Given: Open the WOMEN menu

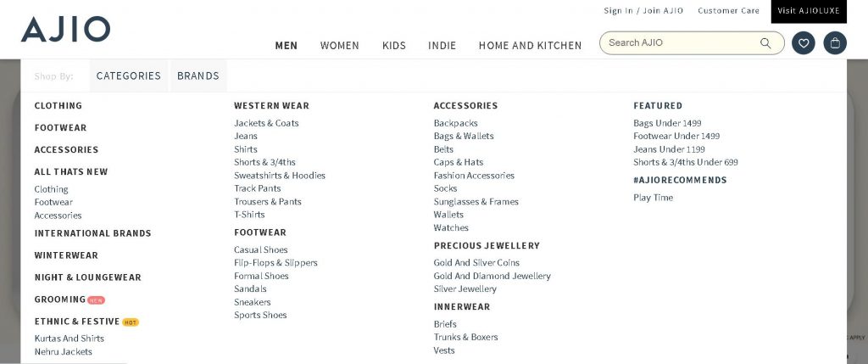Looking at the screenshot, I should [340, 46].
